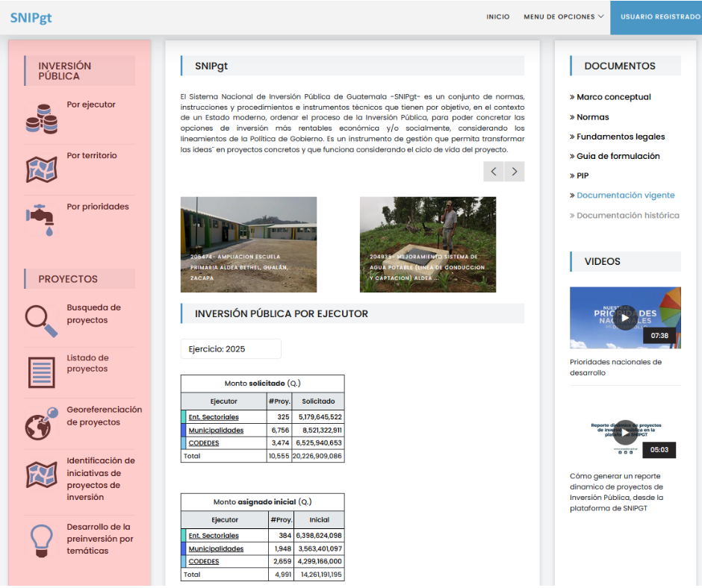702x588 pixels.
Task: Select the magnifying glass Busqueda de proyectos icon
Action: coord(41,320)
